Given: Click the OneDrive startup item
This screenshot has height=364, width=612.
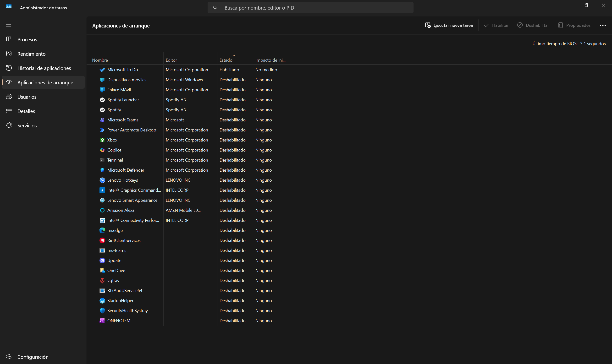Looking at the screenshot, I should click(188, 270).
